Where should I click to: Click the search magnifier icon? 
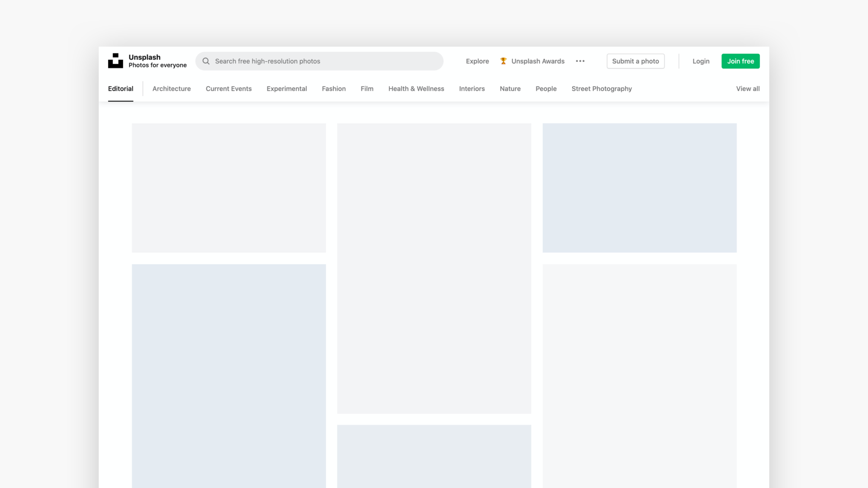click(206, 61)
